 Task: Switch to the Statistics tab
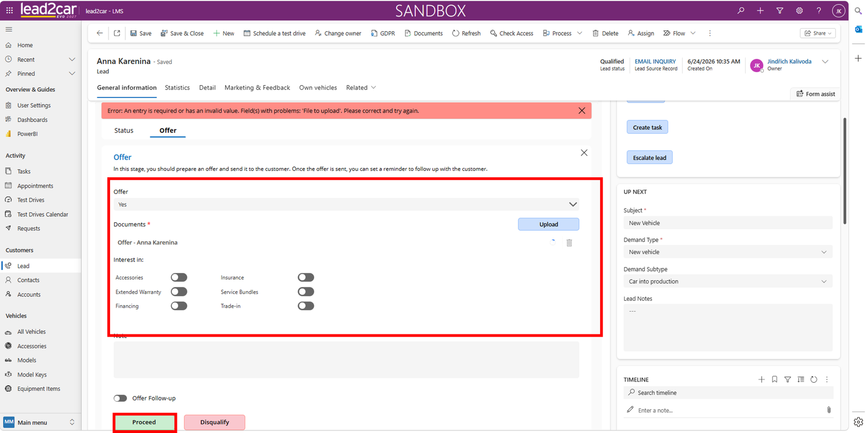click(177, 88)
